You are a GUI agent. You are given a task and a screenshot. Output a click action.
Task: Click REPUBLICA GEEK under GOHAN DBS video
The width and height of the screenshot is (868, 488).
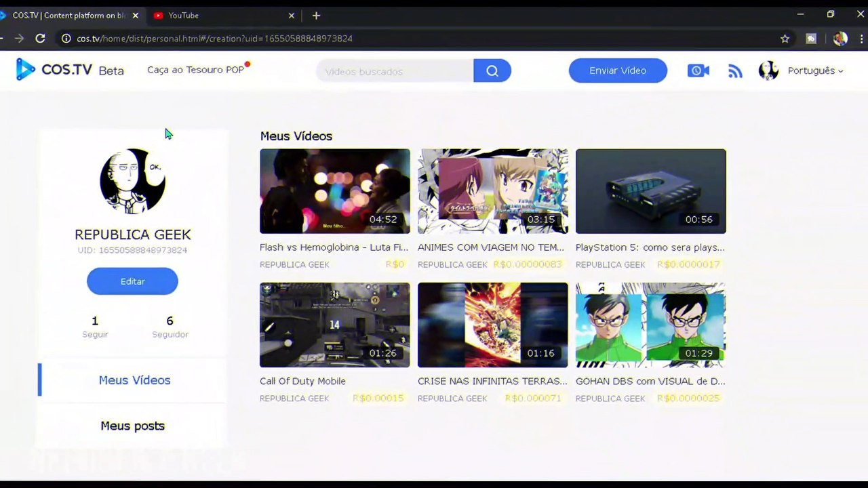tap(610, 399)
